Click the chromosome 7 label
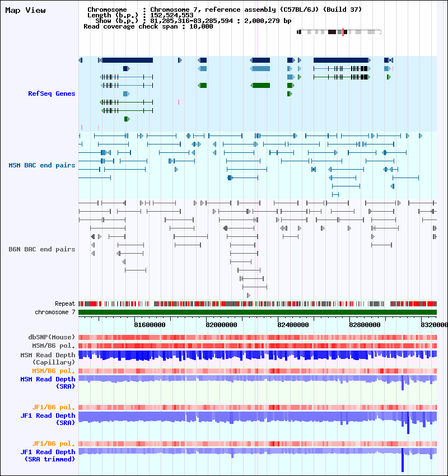 pos(55,312)
